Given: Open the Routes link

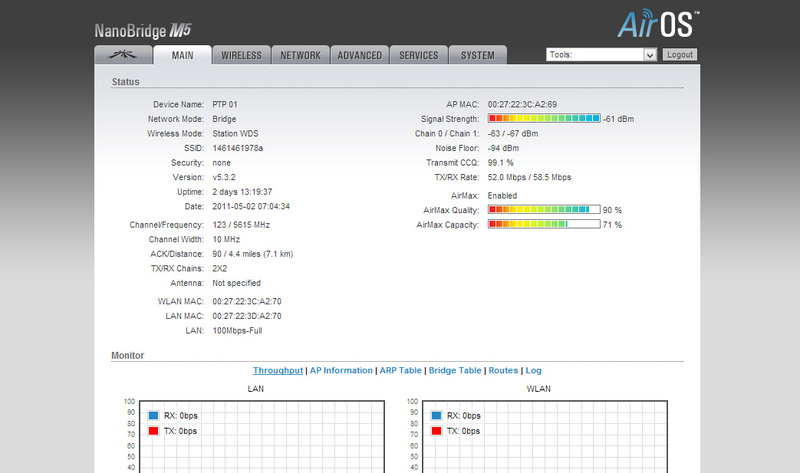Looking at the screenshot, I should click(x=503, y=370).
